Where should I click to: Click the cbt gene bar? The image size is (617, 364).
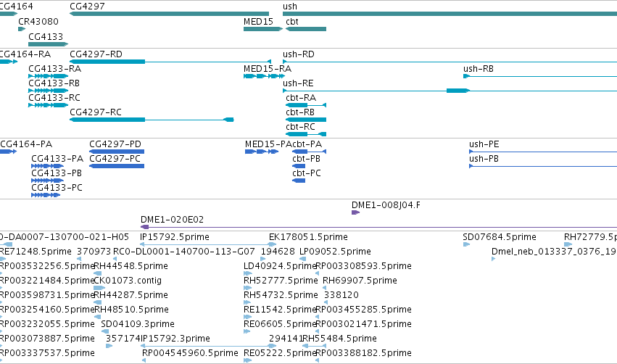(x=306, y=29)
